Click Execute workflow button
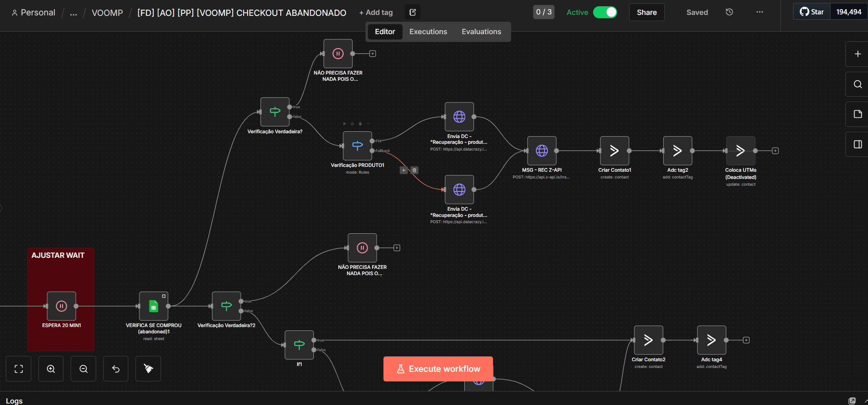Viewport: 868px width, 405px height. [x=438, y=369]
